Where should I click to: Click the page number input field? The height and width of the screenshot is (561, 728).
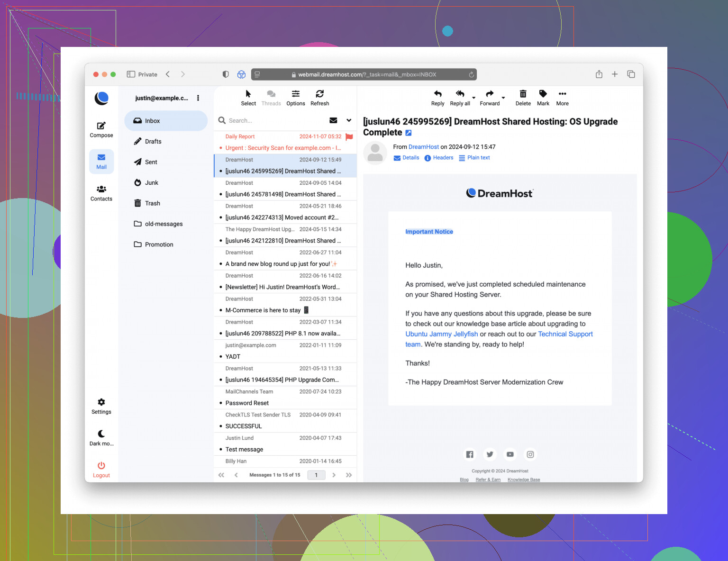pyautogui.click(x=316, y=475)
